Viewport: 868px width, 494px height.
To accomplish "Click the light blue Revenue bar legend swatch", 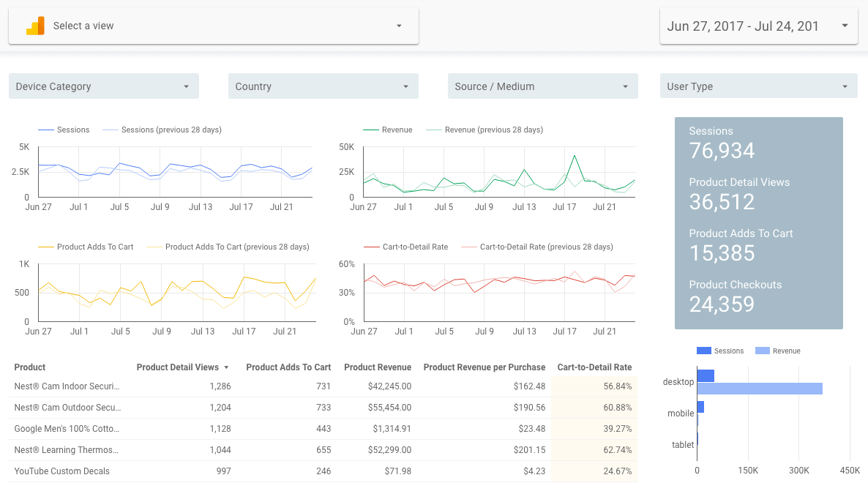I will coord(763,351).
